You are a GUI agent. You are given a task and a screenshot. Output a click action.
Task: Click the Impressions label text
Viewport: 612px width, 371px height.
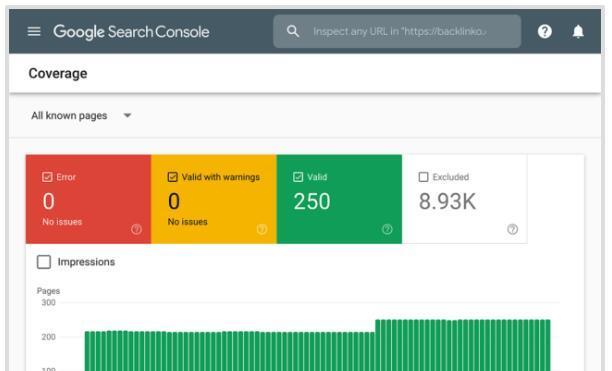(x=86, y=262)
